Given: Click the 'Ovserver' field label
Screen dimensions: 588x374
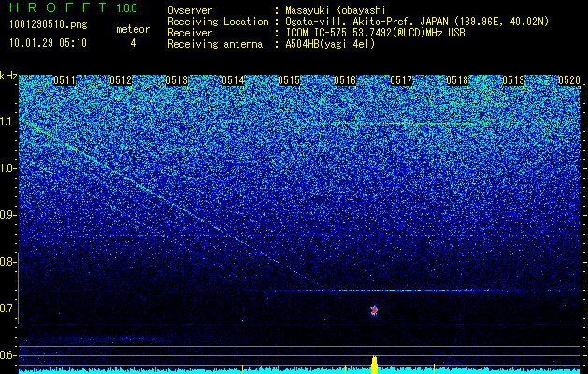Looking at the screenshot, I should point(190,10).
